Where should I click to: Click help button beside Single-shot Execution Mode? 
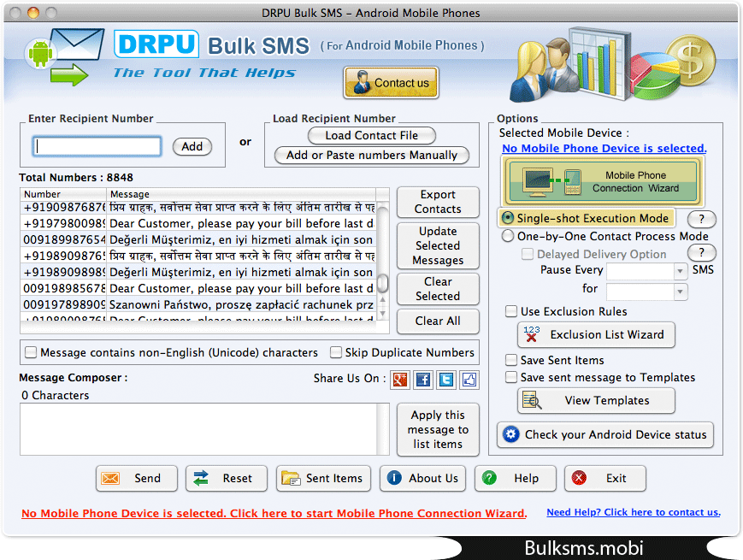click(x=701, y=218)
